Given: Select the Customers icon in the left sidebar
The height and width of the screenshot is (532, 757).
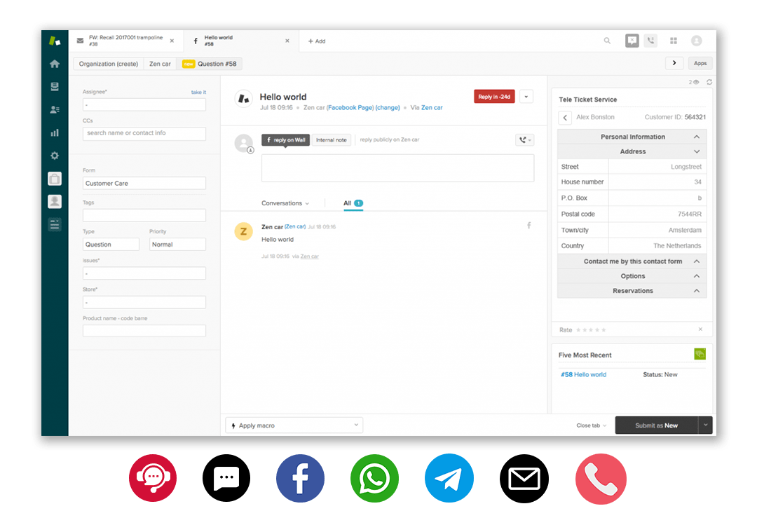Looking at the screenshot, I should [x=55, y=109].
